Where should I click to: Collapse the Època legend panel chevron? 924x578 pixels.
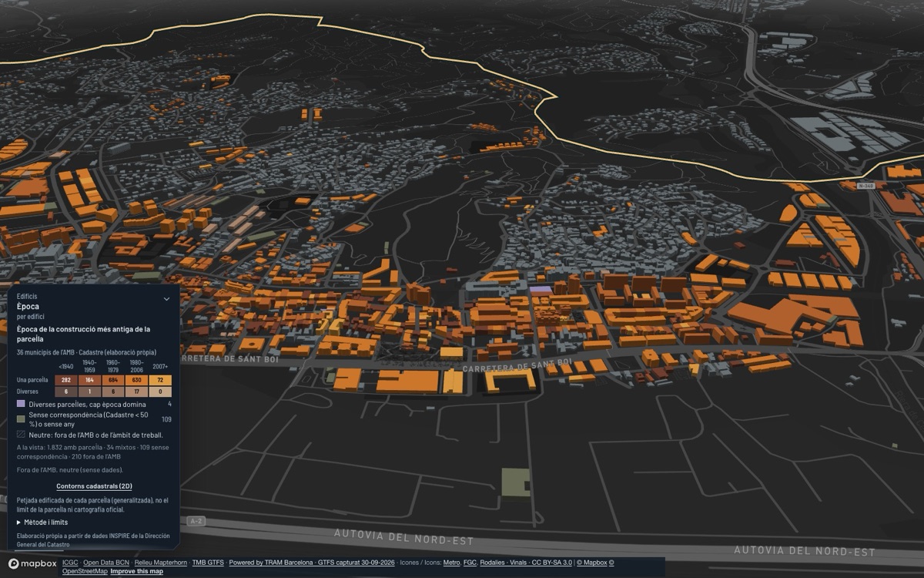point(166,298)
